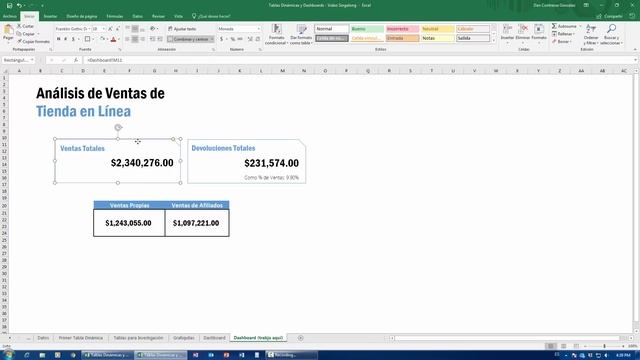Viewport: 640px width, 360px height.
Task: Increase font size with the large A
Action: [110, 29]
